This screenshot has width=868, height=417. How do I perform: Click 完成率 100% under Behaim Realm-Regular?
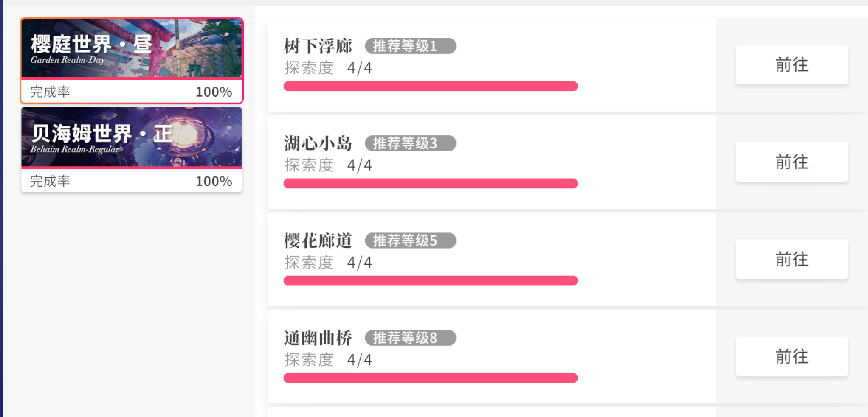[132, 181]
